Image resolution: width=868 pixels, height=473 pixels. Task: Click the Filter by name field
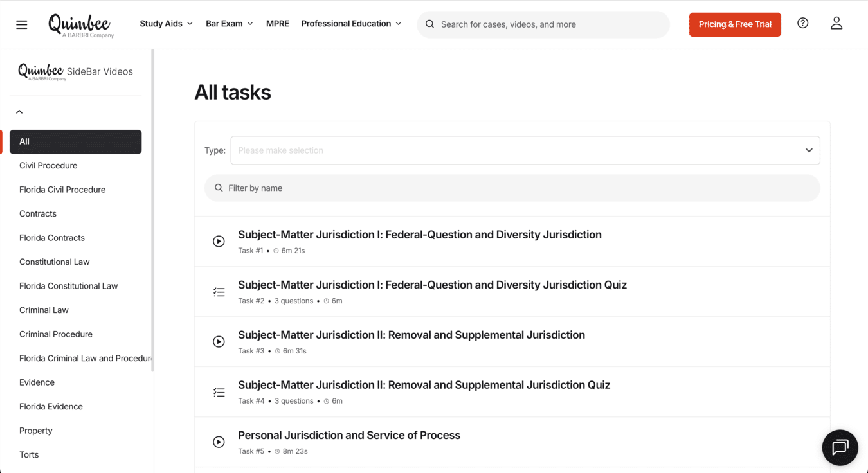tap(512, 188)
